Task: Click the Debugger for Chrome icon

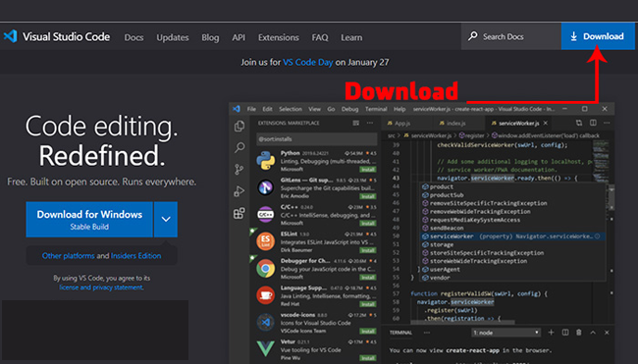Action: point(266,269)
